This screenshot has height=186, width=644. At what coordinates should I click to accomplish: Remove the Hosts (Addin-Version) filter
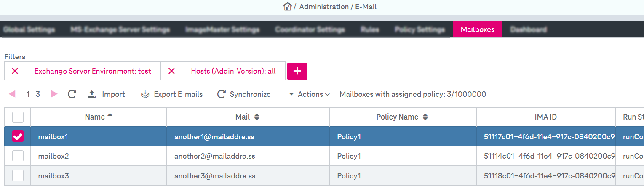(171, 71)
